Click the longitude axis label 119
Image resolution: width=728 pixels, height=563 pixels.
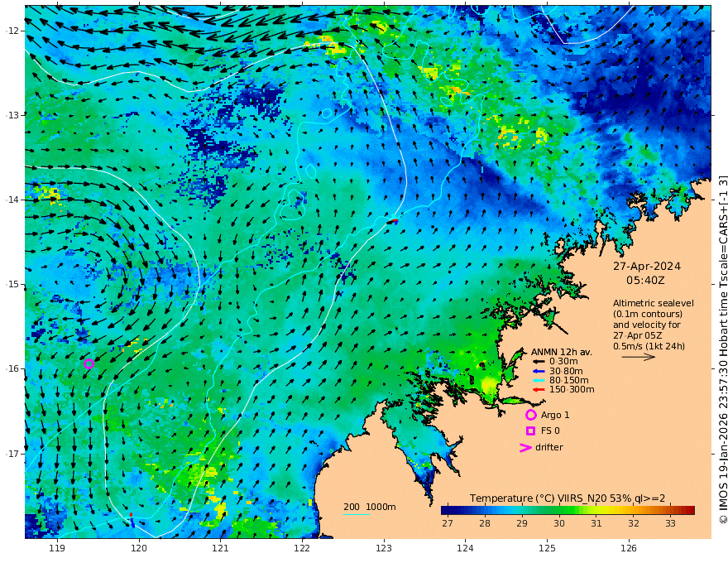[x=57, y=548]
